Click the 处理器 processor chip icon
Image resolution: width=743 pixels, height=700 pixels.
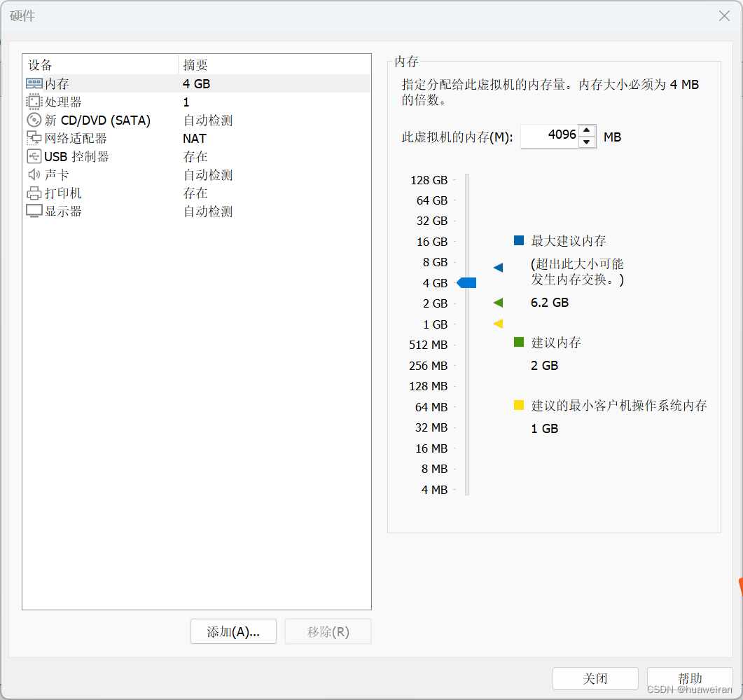[x=34, y=102]
